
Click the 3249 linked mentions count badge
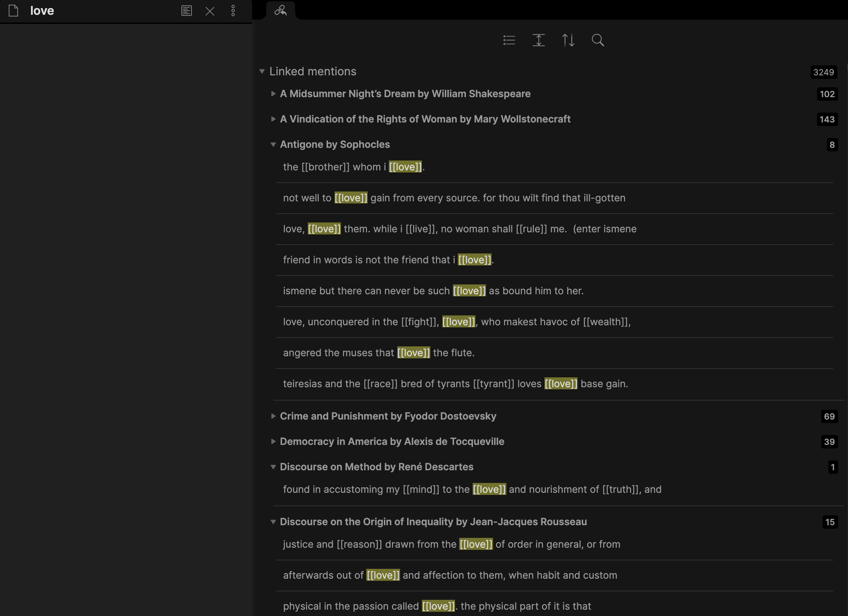coord(823,72)
